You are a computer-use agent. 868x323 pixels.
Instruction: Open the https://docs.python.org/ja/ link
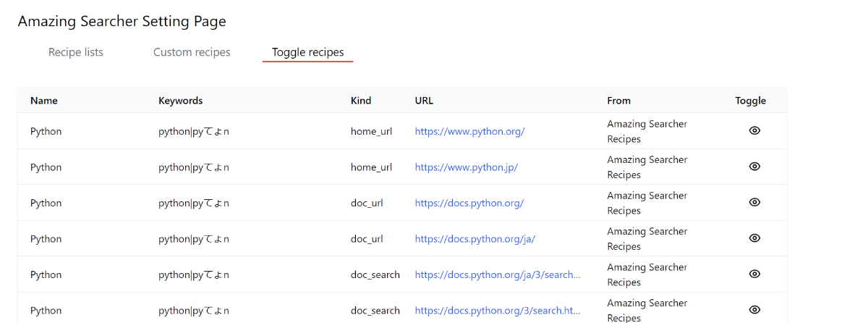click(x=475, y=239)
